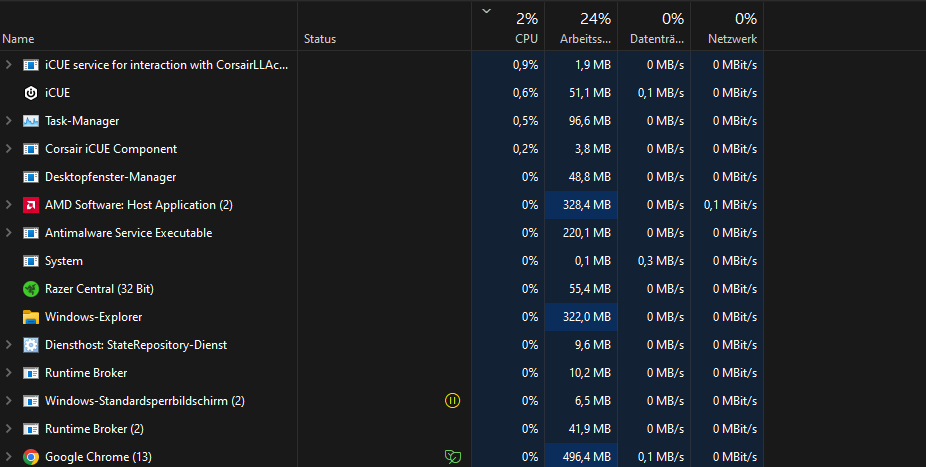Sort by Datenträger column header

(x=654, y=26)
